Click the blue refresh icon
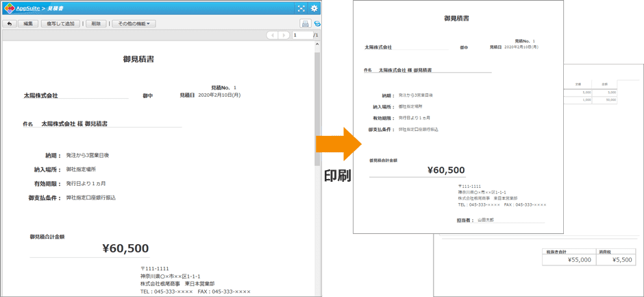The width and height of the screenshot is (644, 297). coord(317,23)
